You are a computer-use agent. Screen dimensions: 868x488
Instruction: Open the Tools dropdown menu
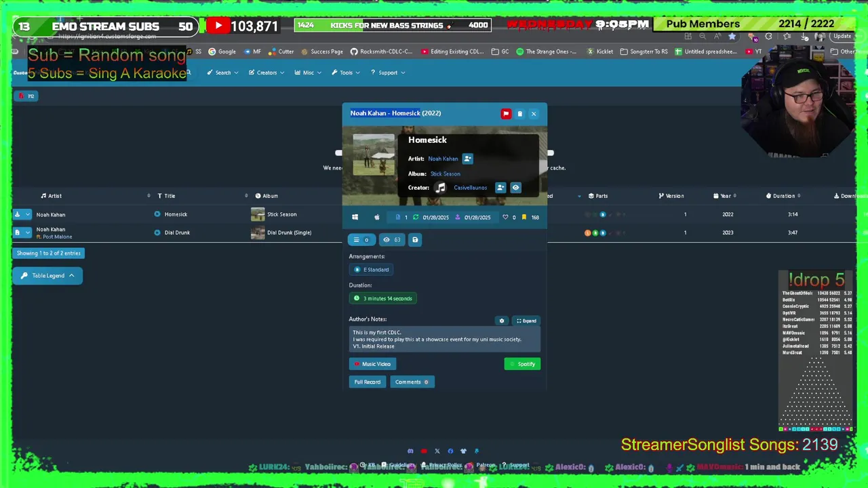(x=346, y=73)
